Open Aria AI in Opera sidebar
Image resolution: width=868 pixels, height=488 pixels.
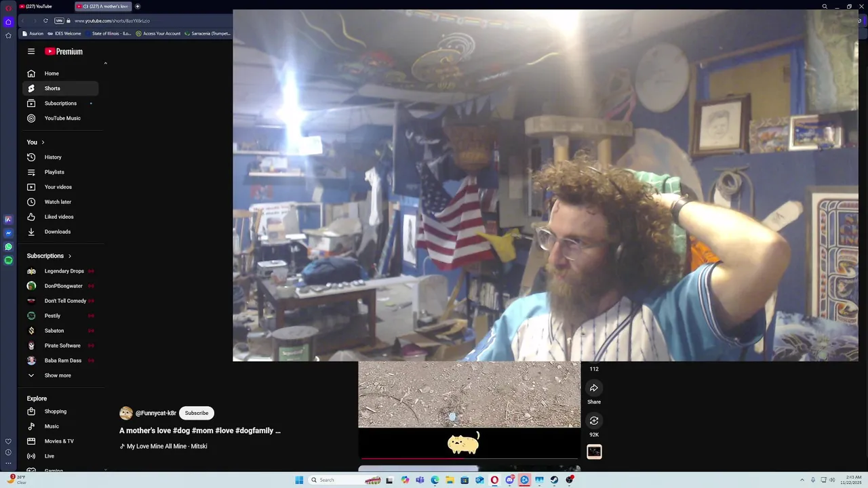point(8,220)
